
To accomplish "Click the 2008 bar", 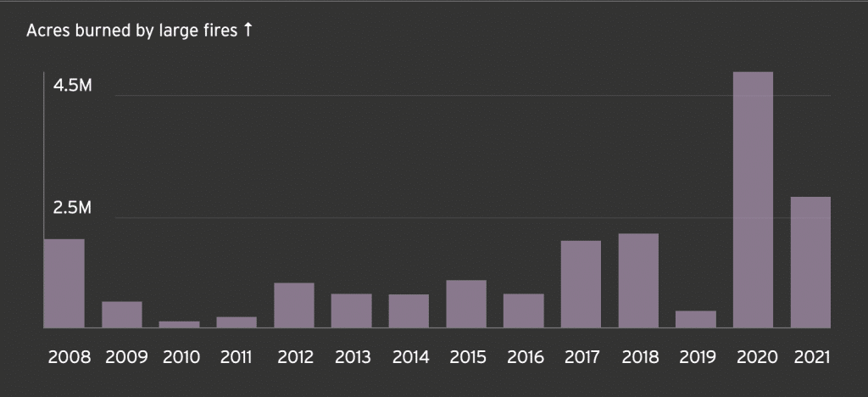I will [x=64, y=283].
